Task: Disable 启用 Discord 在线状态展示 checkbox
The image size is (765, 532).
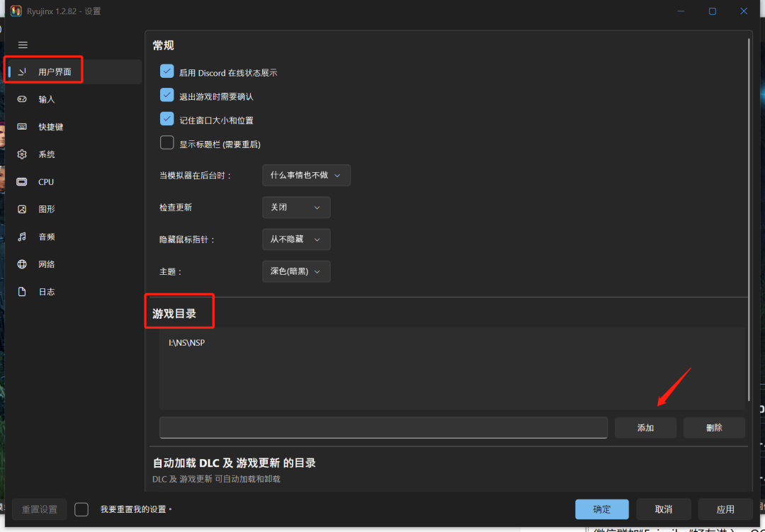Action: (x=167, y=72)
